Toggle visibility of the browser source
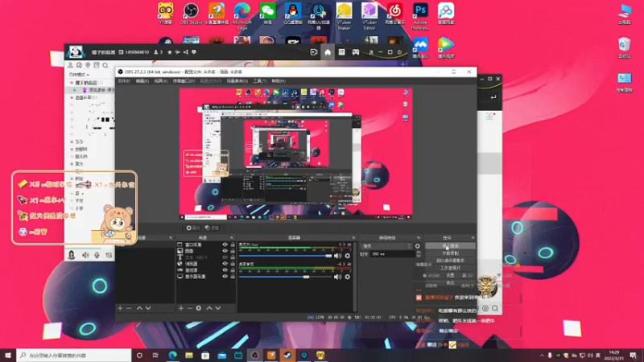Viewport: 644px width, 362px height. pyautogui.click(x=225, y=264)
